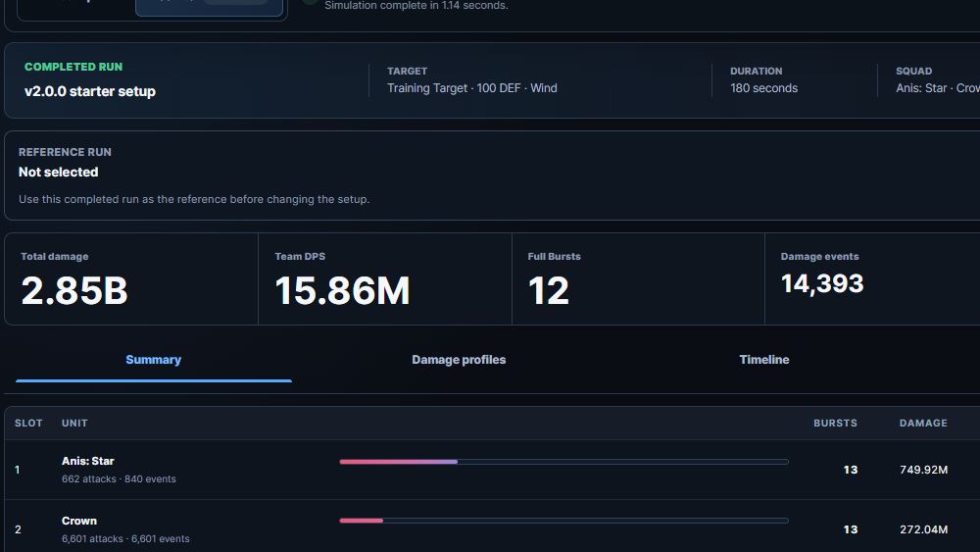Click the 272.04M damage value
The height and width of the screenshot is (552, 980).
(924, 529)
